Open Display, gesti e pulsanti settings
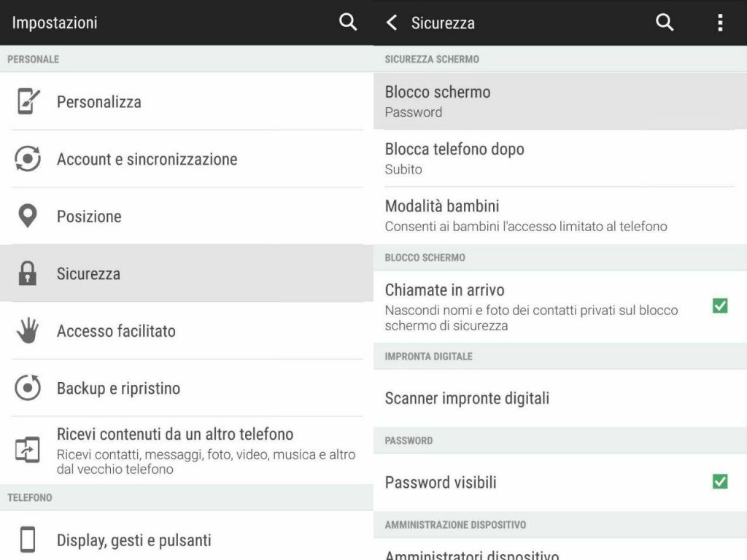 [x=187, y=536]
